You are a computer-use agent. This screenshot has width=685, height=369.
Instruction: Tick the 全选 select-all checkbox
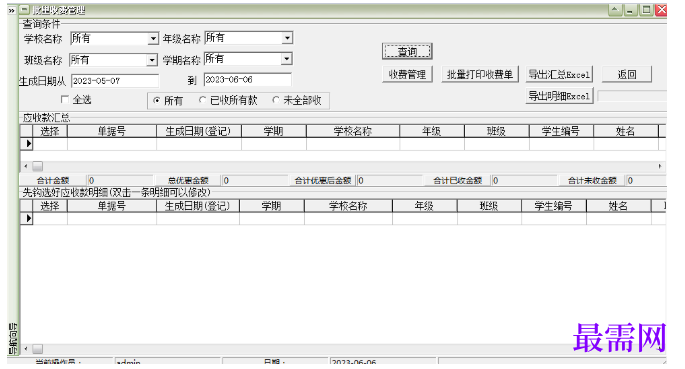point(65,99)
